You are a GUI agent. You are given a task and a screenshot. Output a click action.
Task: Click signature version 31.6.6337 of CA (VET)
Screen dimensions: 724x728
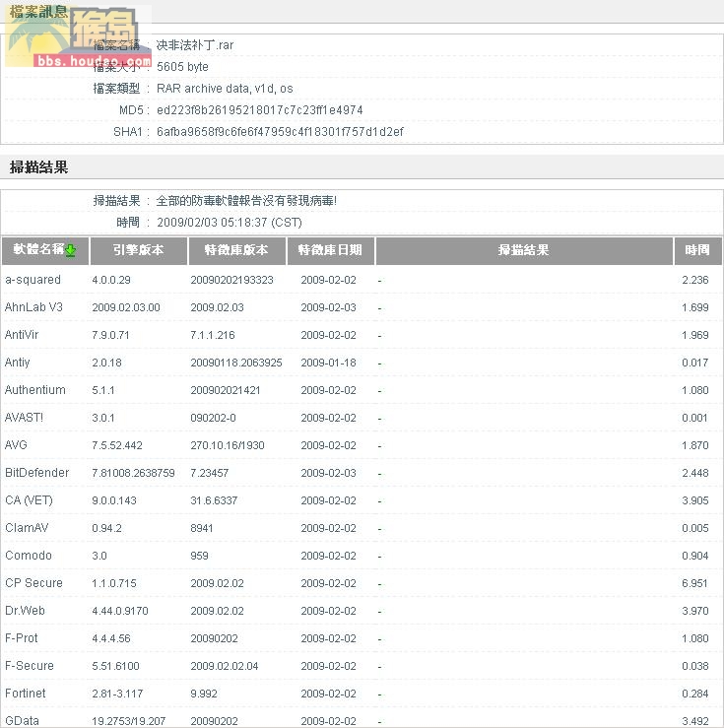click(x=214, y=500)
